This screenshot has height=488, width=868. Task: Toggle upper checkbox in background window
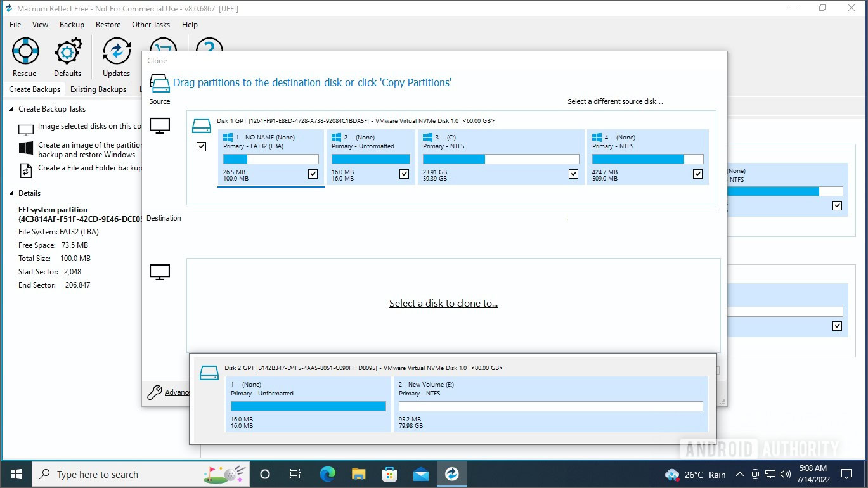tap(837, 205)
